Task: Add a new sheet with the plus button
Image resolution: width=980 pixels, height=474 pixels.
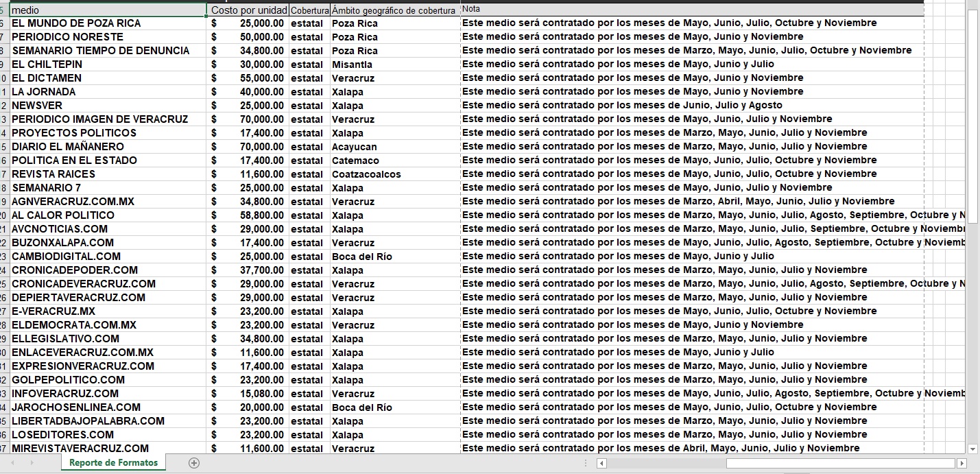Action: click(194, 463)
